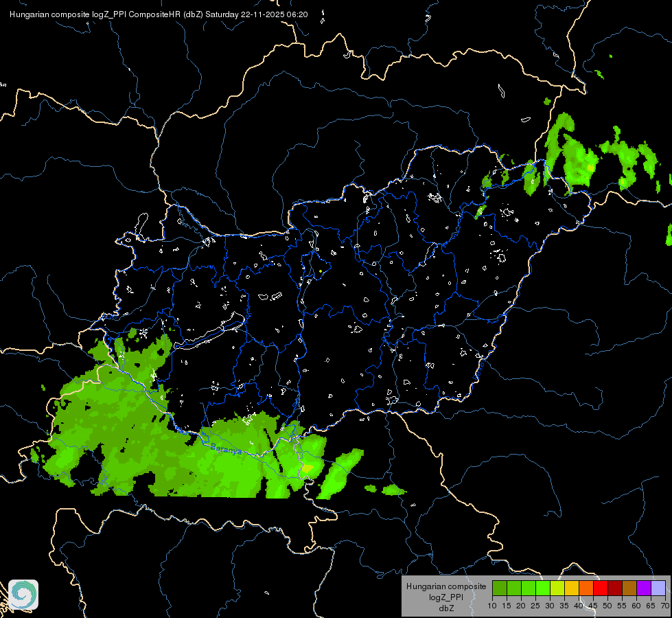The image size is (672, 618).
Task: Select the 40–45 dBZ orange swatch
Action: [x=586, y=588]
